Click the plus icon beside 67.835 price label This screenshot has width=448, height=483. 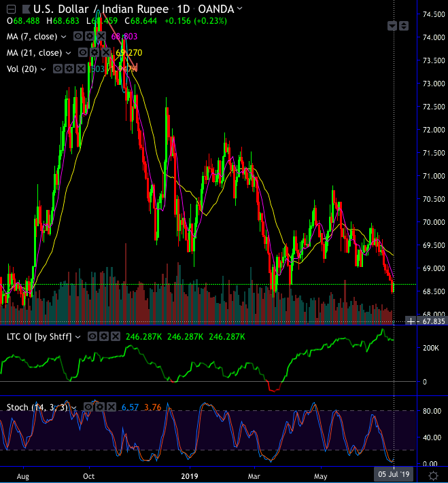[x=411, y=321]
